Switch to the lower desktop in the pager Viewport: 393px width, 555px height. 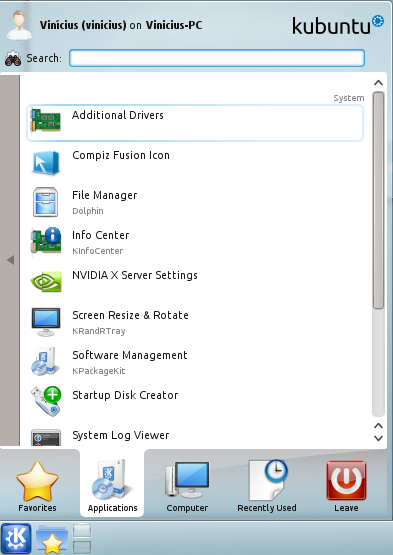click(x=82, y=547)
